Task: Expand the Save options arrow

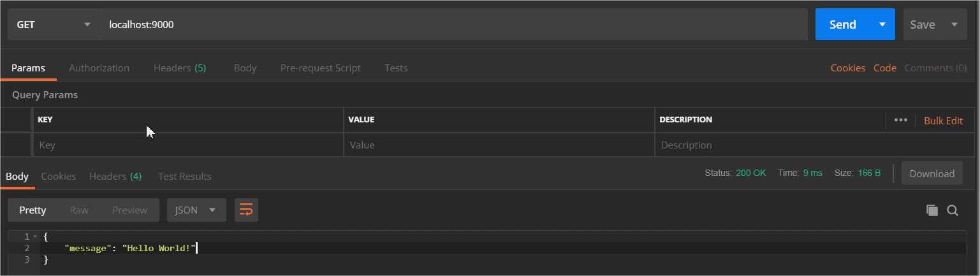Action: (x=954, y=25)
